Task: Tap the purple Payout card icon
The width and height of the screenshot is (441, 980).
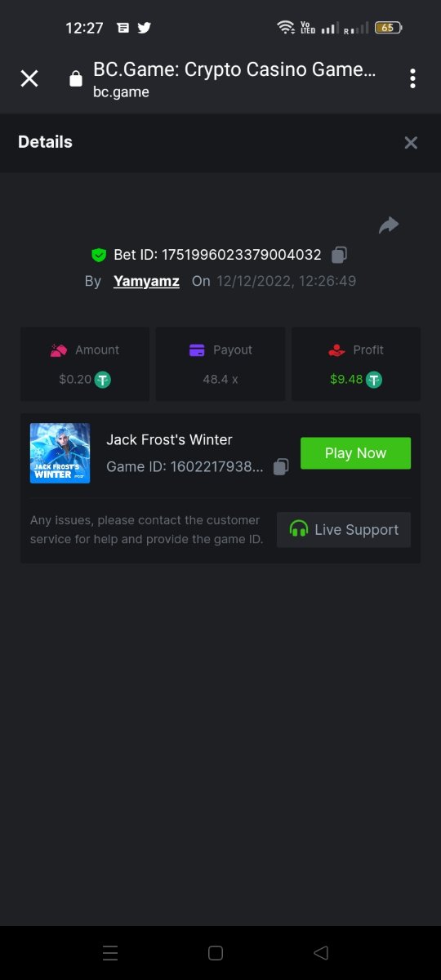Action: (197, 350)
